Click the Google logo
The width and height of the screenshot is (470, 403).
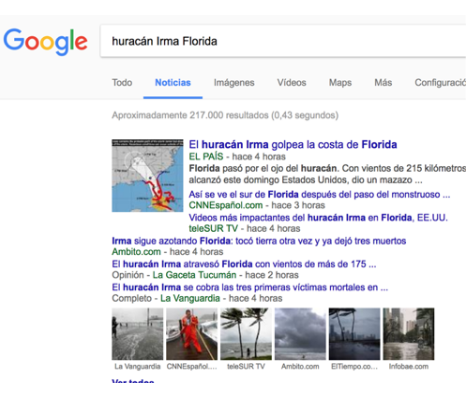pos(45,41)
